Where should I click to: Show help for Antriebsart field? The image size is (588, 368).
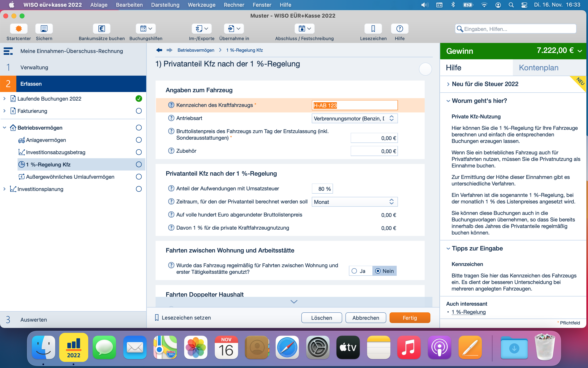[x=171, y=118]
